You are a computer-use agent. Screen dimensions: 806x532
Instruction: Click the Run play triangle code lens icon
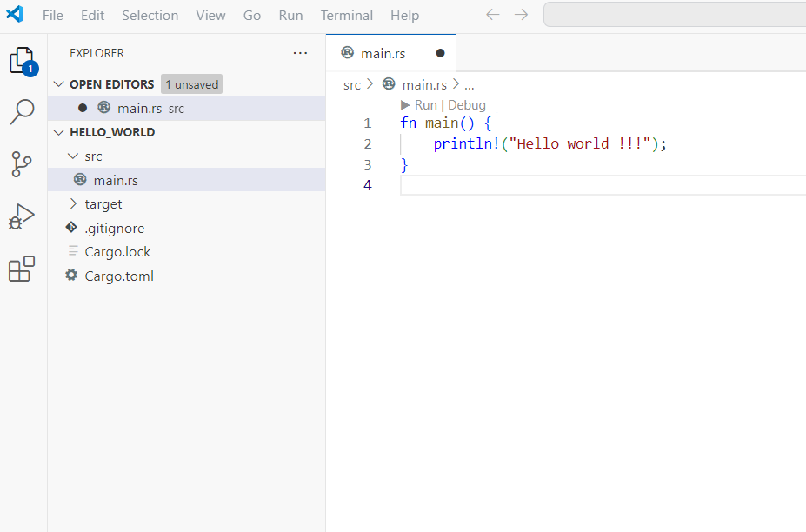click(x=405, y=105)
